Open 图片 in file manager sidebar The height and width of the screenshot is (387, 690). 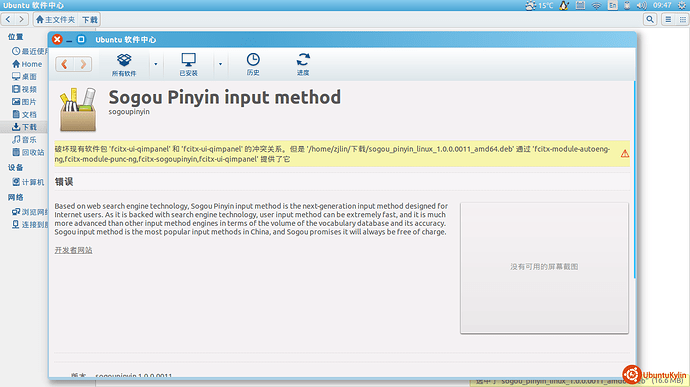pos(24,102)
